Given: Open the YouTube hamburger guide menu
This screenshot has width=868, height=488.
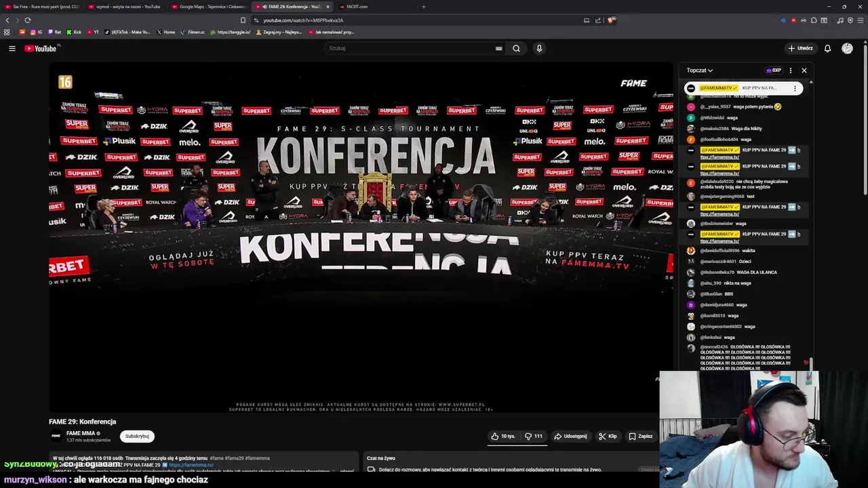Looking at the screenshot, I should [12, 48].
